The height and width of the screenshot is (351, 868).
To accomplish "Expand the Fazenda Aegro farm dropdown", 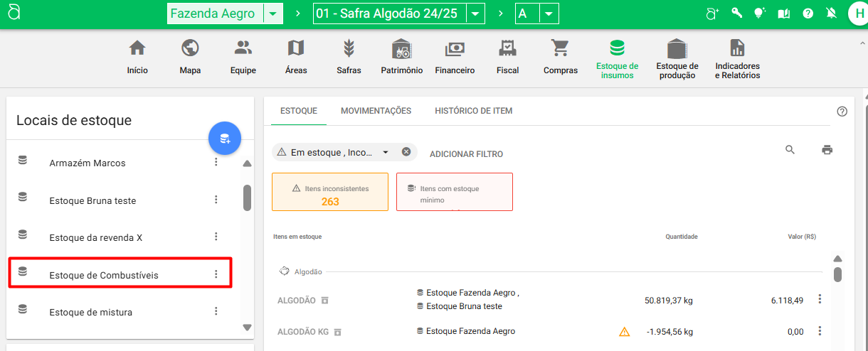I will [273, 14].
